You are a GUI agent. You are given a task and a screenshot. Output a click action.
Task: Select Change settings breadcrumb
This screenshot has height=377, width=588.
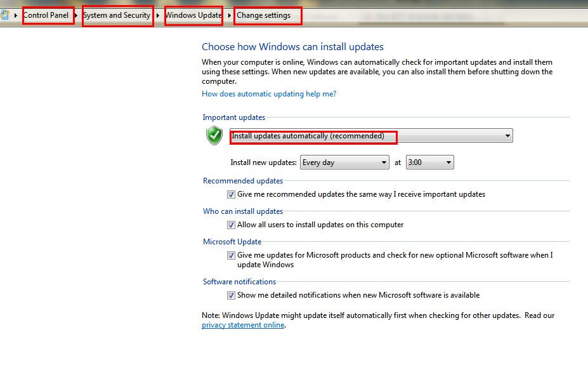pos(264,15)
